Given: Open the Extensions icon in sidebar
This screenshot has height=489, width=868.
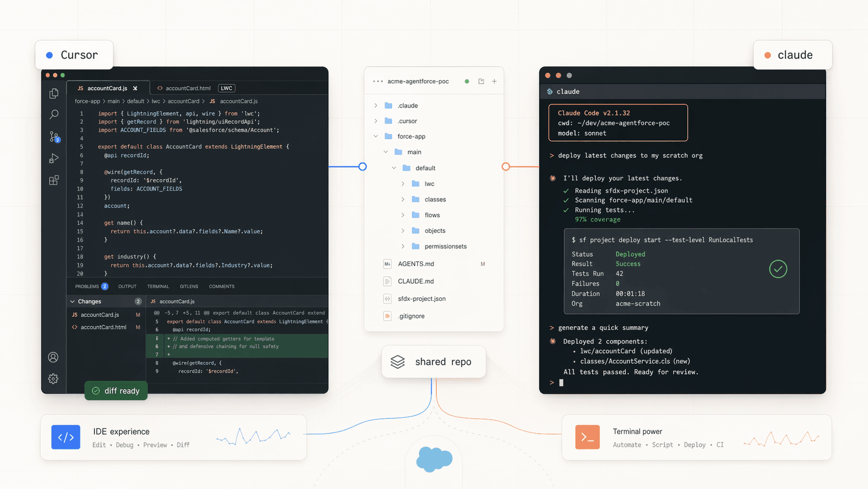Looking at the screenshot, I should click(x=54, y=180).
